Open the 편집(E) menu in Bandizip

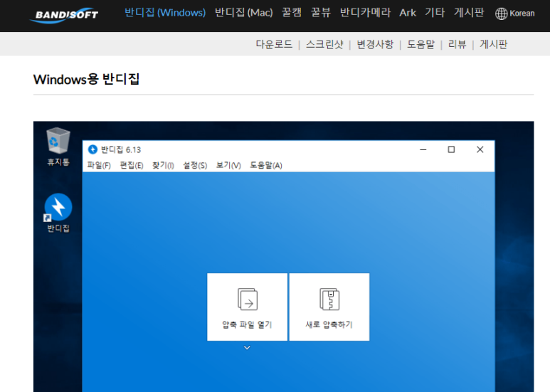132,165
